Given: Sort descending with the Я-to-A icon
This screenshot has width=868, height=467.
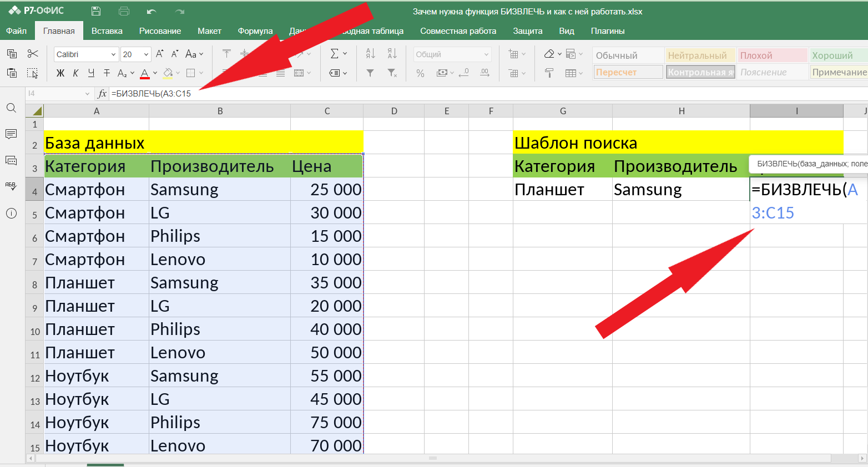Looking at the screenshot, I should point(392,54).
